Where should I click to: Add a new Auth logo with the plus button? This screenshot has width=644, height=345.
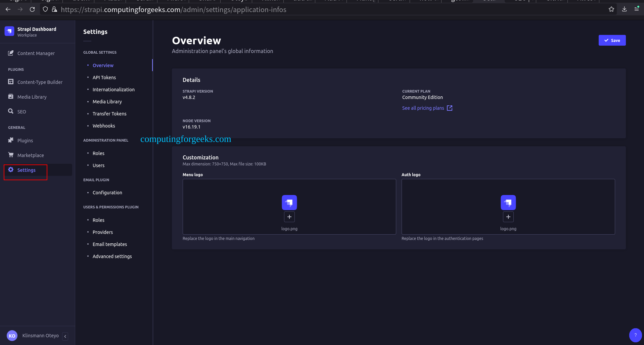point(508,217)
